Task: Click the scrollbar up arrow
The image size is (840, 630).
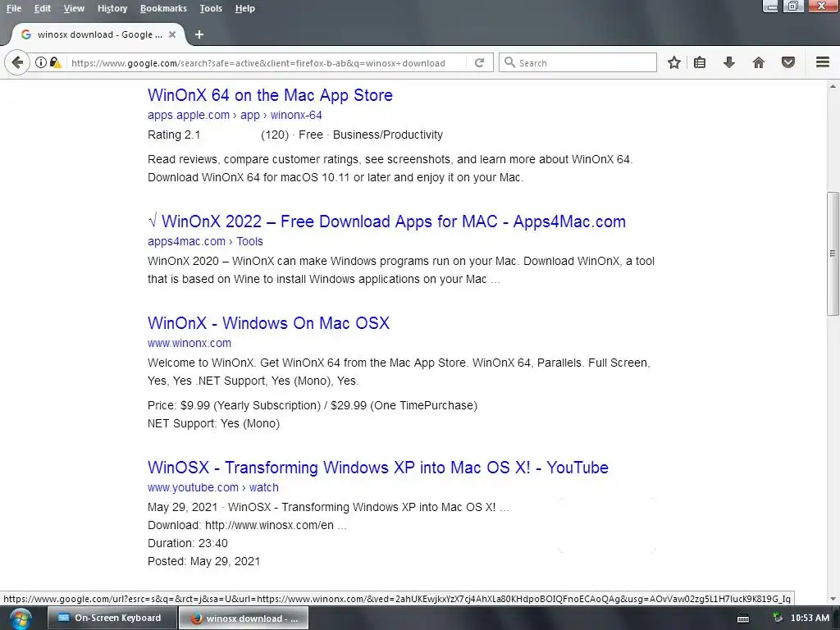Action: pyautogui.click(x=833, y=86)
